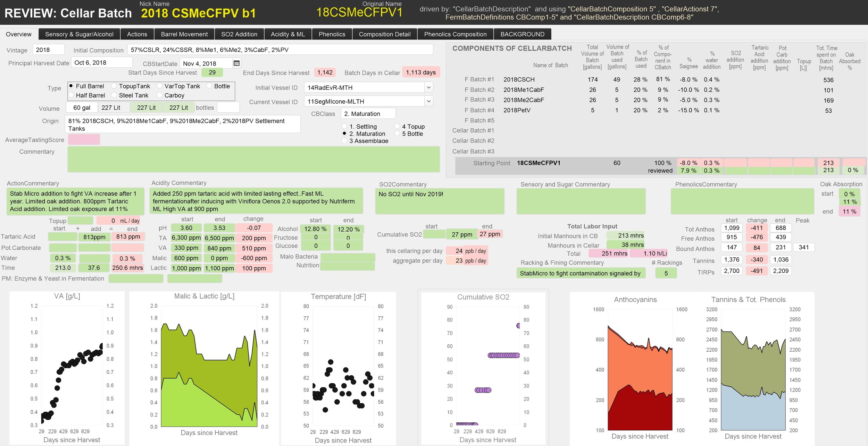Screen dimensions: 868x446
Task: Click the green Commentary text area
Action: 253,159
